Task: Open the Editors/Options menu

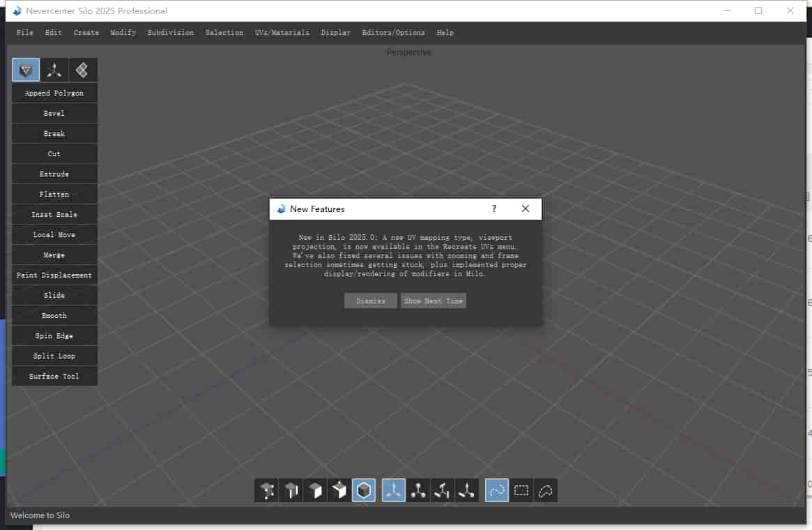Action: tap(393, 33)
